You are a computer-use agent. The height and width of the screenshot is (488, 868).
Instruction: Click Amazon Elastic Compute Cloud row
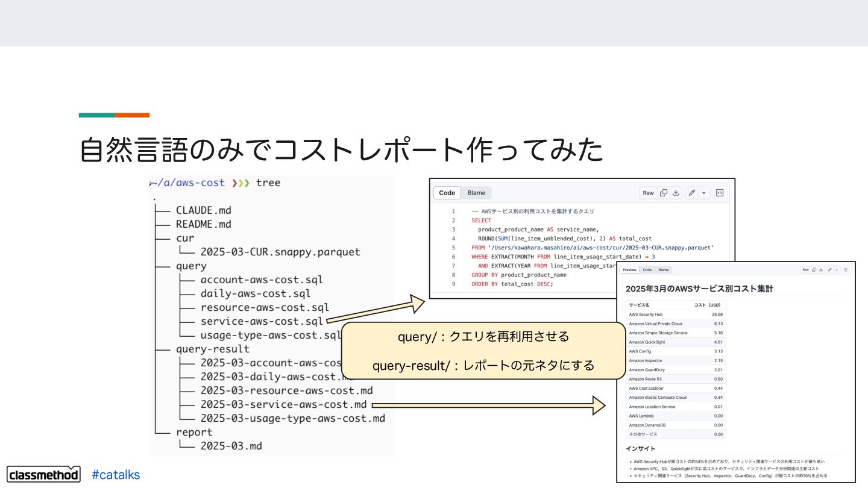676,398
